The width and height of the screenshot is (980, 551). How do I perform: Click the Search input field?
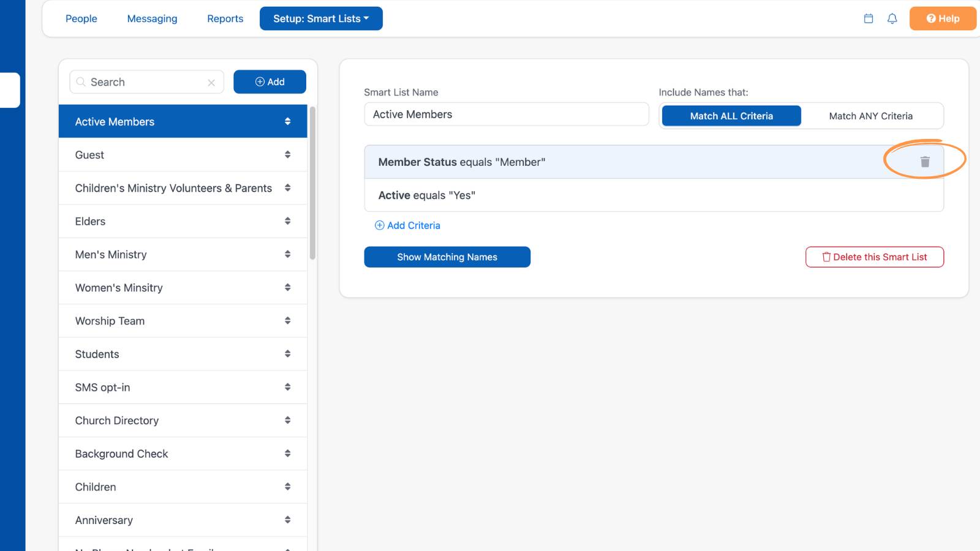tap(147, 82)
